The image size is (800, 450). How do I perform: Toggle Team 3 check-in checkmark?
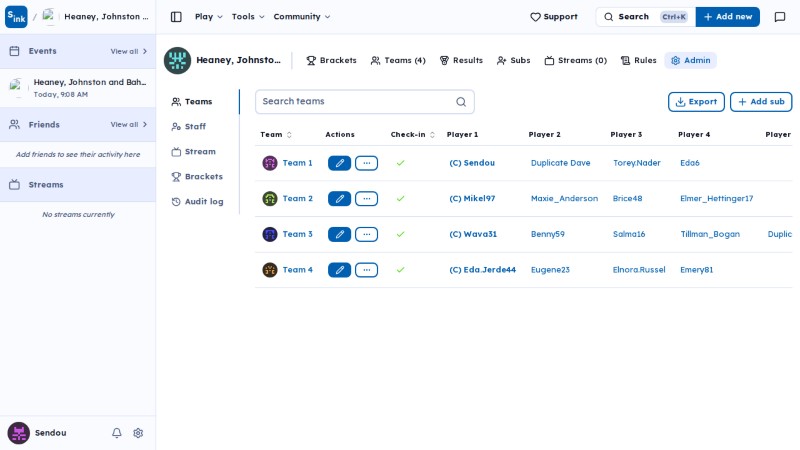click(x=401, y=234)
